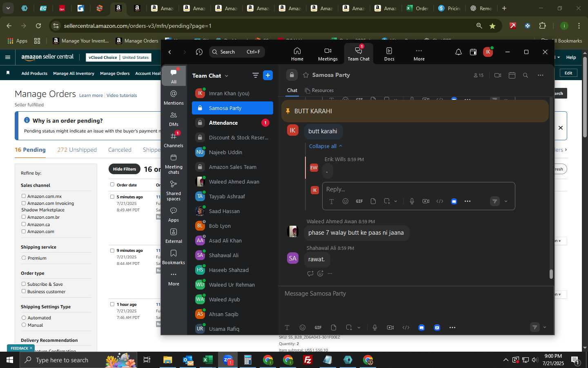Start a video meeting with Samosa Party

tap(497, 75)
